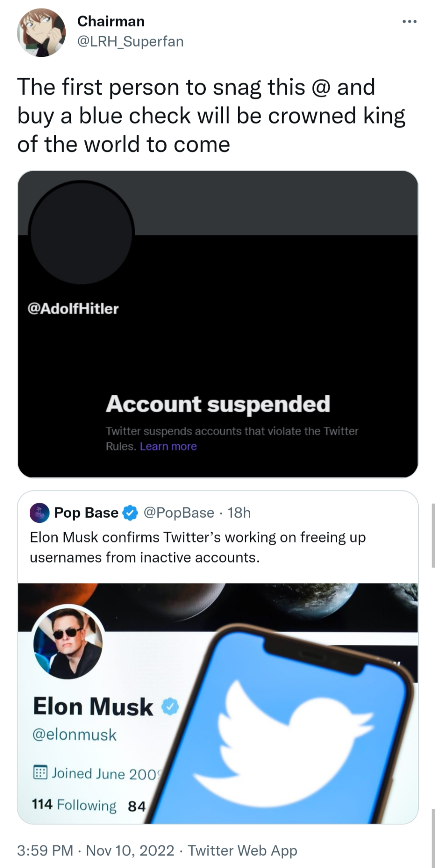Click Chairman's profile avatar
The width and height of the screenshot is (435, 868).
click(41, 33)
